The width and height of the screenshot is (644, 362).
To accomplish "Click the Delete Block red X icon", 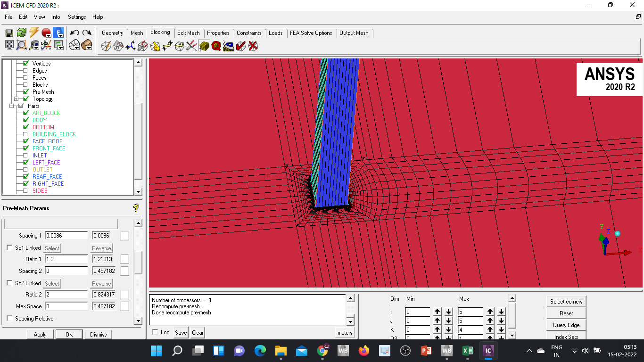I will click(253, 46).
